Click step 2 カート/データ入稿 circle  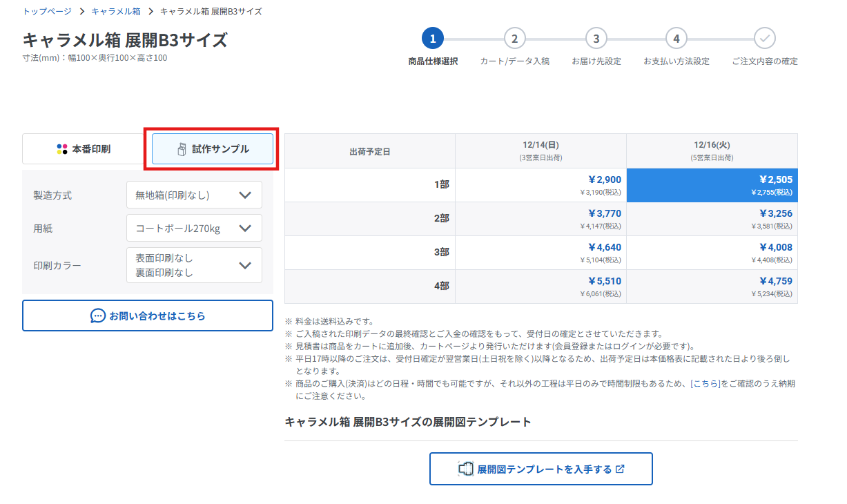514,39
